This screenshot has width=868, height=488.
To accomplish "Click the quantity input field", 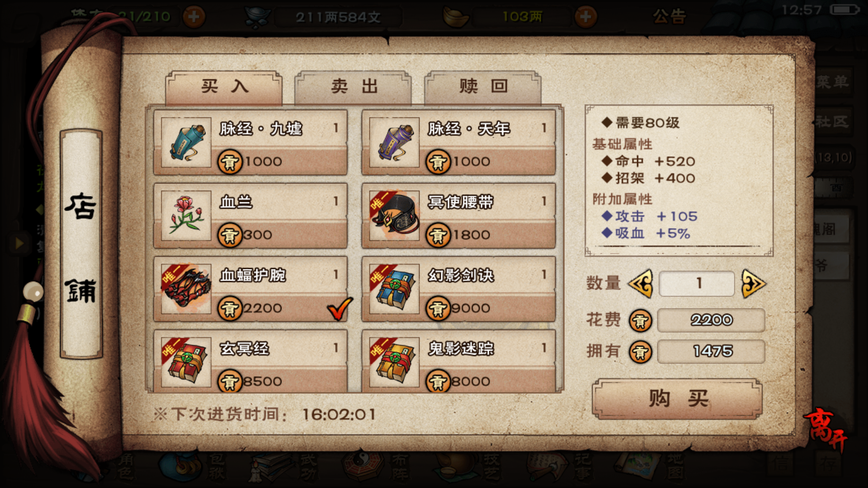I will coord(697,284).
